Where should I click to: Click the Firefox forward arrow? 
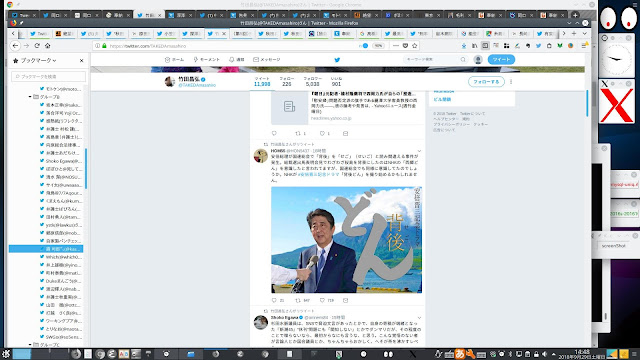pyautogui.click(x=27, y=46)
